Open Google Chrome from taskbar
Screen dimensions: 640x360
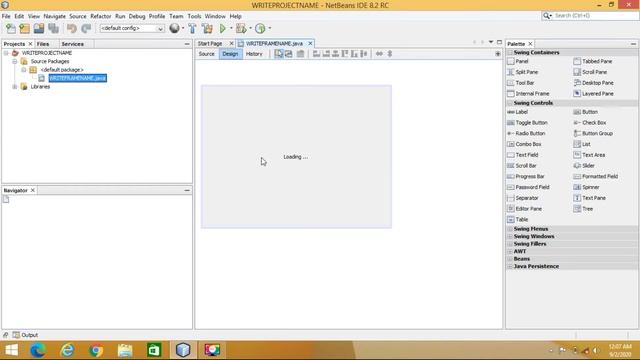point(96,350)
